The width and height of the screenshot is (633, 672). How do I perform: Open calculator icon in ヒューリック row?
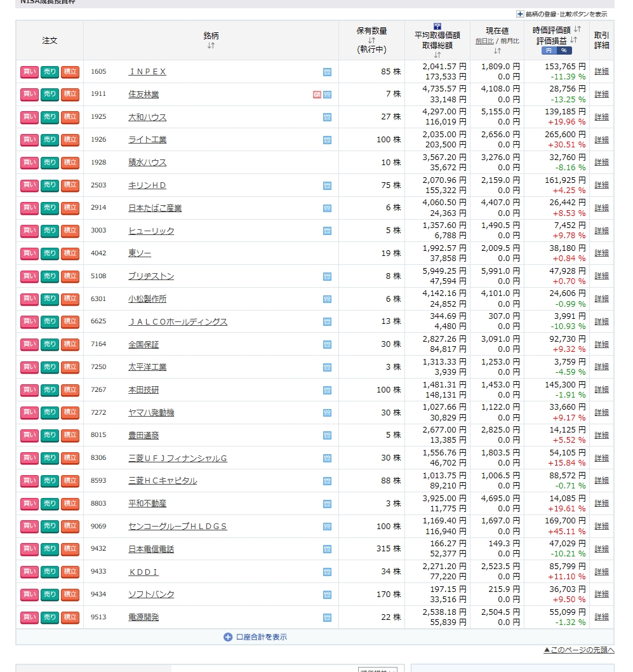(327, 231)
